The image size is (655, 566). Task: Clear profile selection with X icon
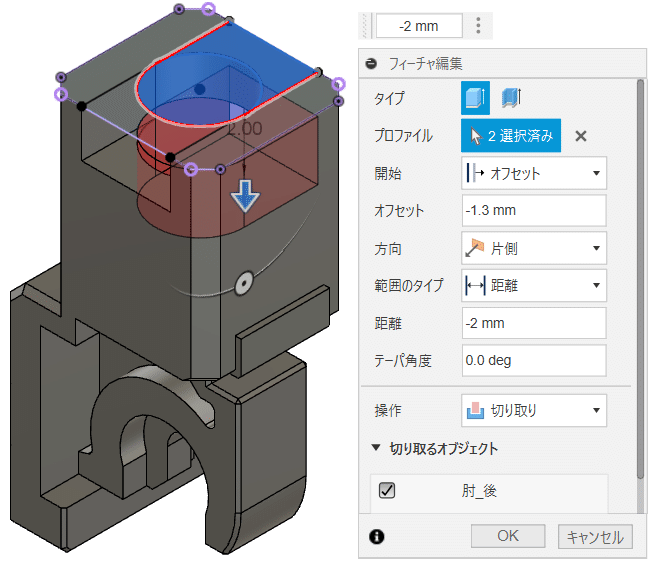pyautogui.click(x=581, y=136)
